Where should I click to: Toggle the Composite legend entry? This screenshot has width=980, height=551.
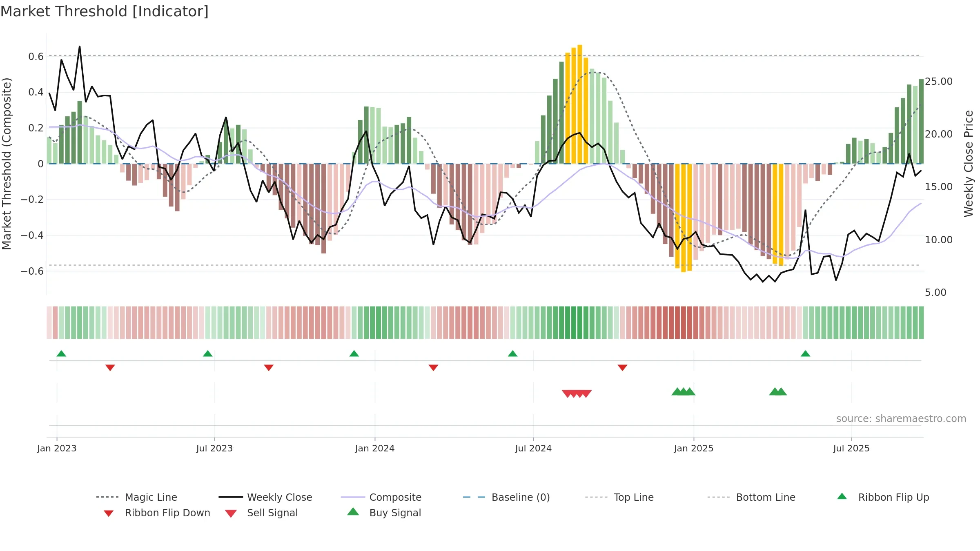[381, 497]
